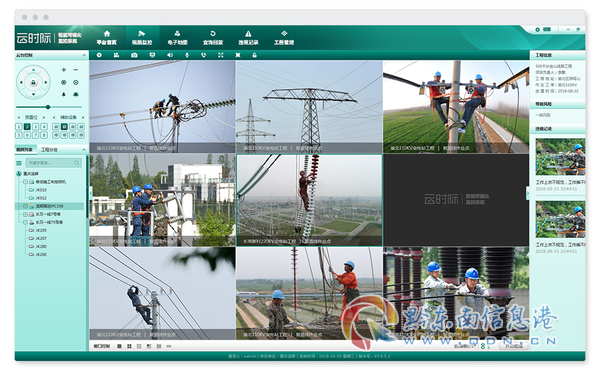Enter fullscreen with the four-corner expand icon

coord(221,55)
